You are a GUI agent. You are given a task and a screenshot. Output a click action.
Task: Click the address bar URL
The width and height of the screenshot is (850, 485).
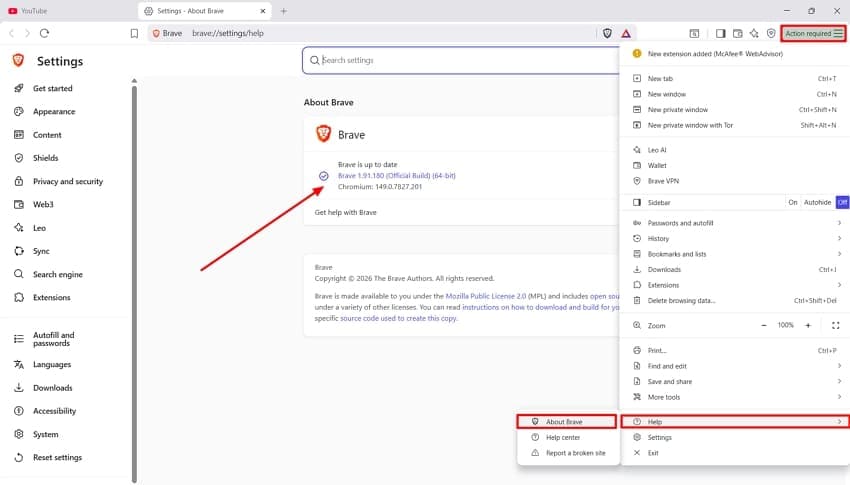[228, 34]
